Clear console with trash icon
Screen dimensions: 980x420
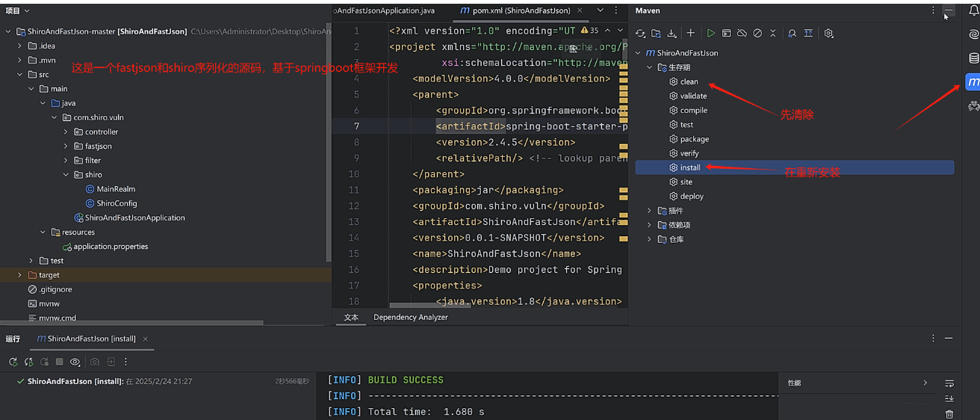949,414
